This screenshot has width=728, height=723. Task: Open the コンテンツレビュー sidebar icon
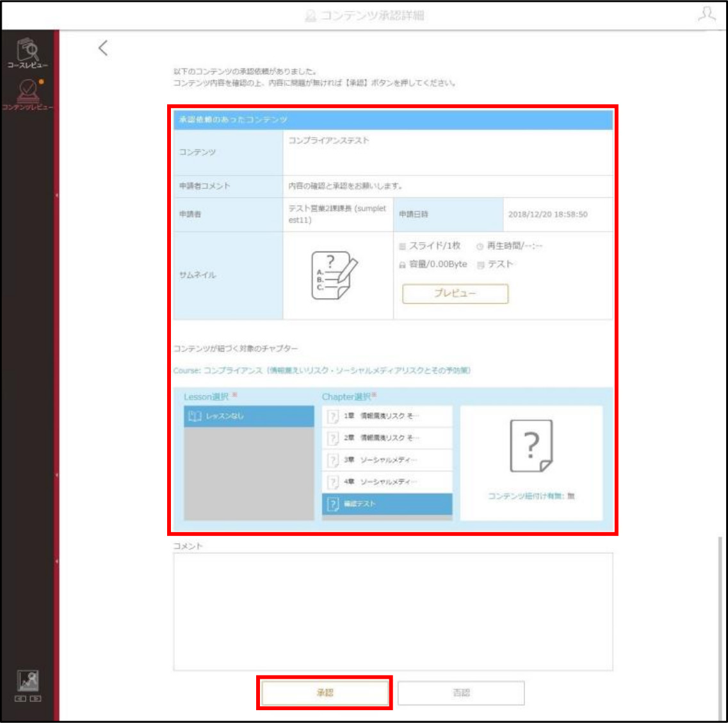[28, 94]
